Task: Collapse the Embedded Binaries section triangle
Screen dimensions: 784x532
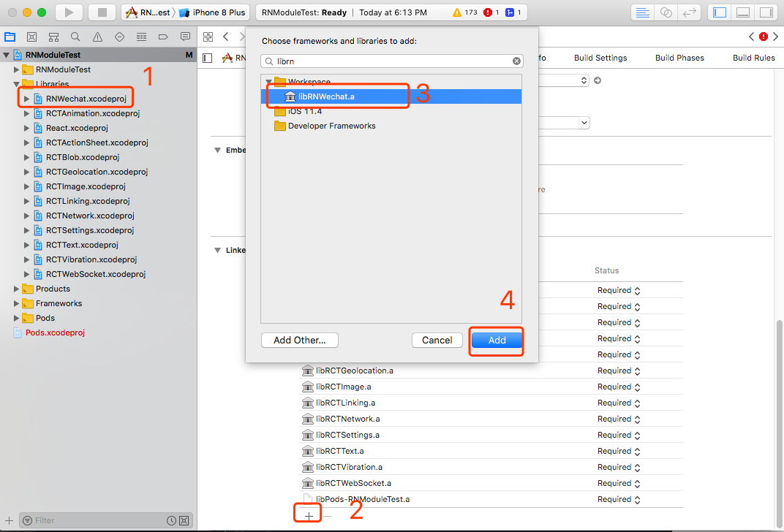Action: (x=217, y=150)
